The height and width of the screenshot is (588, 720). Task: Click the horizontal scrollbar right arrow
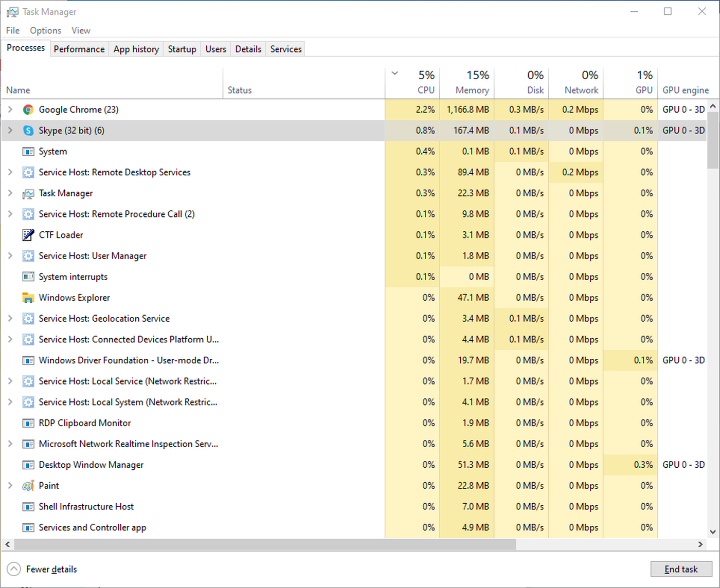[x=700, y=544]
